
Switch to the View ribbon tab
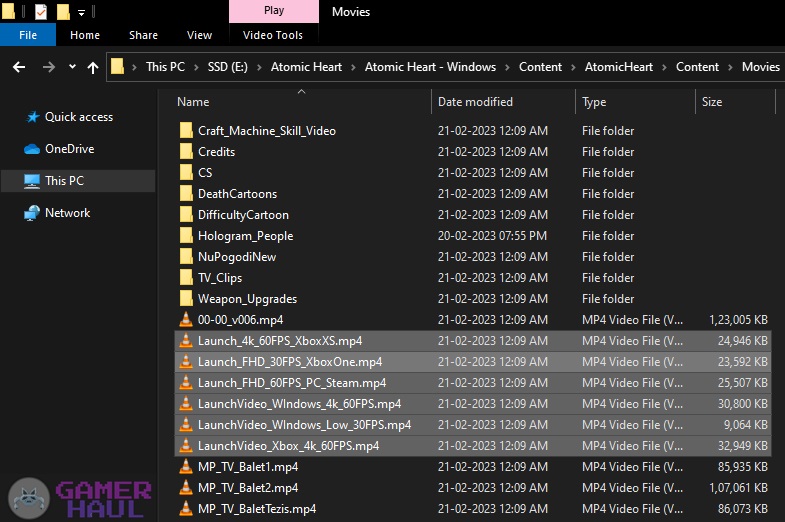tap(199, 35)
